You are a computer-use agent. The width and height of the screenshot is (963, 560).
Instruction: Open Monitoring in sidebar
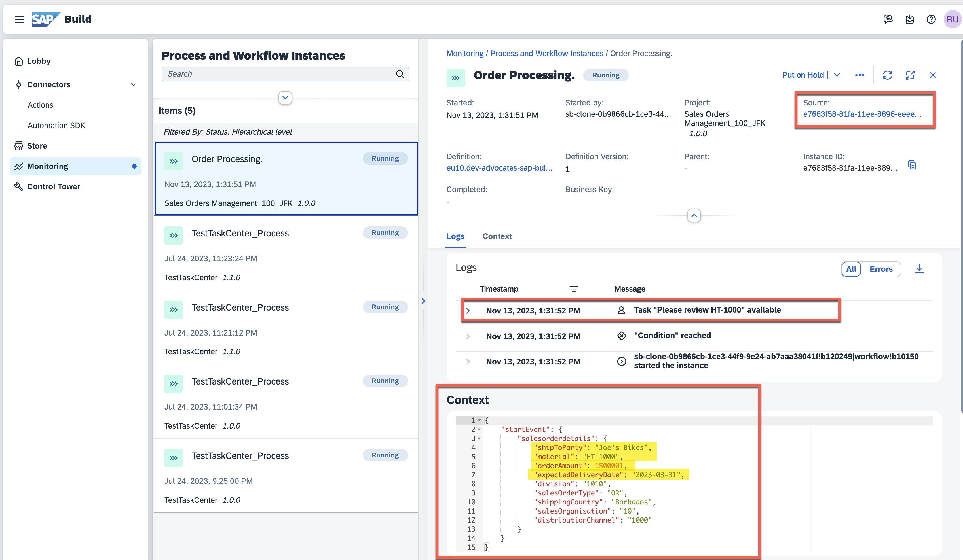[x=75, y=166]
